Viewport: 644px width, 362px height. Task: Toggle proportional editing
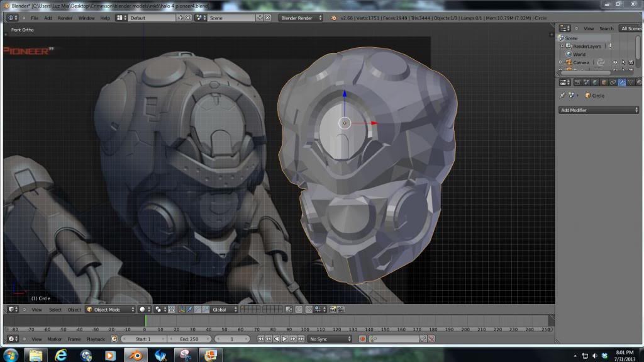(299, 309)
